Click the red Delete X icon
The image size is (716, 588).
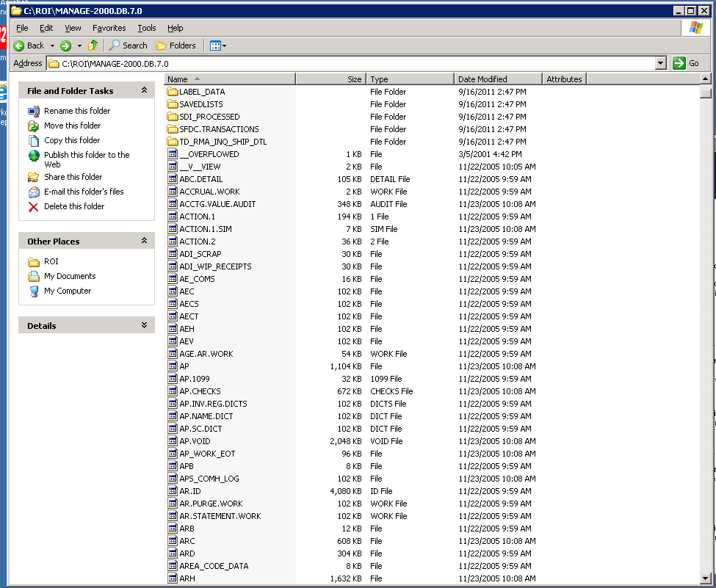[x=33, y=207]
